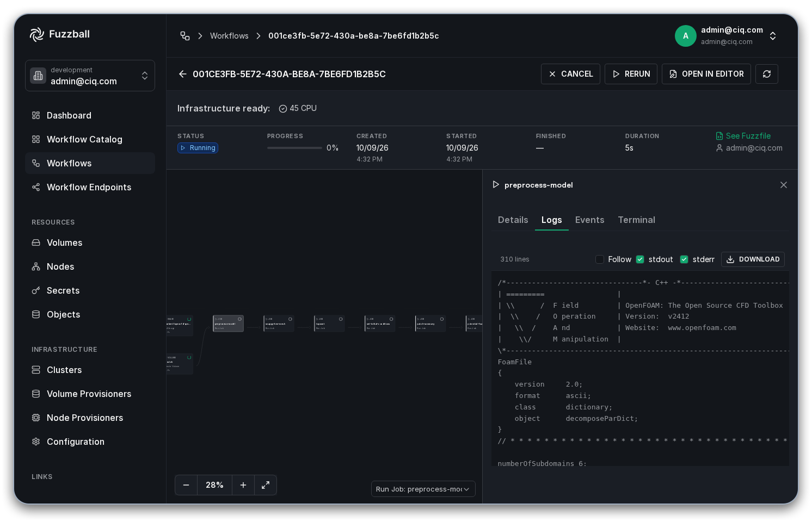The height and width of the screenshot is (522, 812).
Task: Open Secrets under Resources
Action: pos(90,290)
